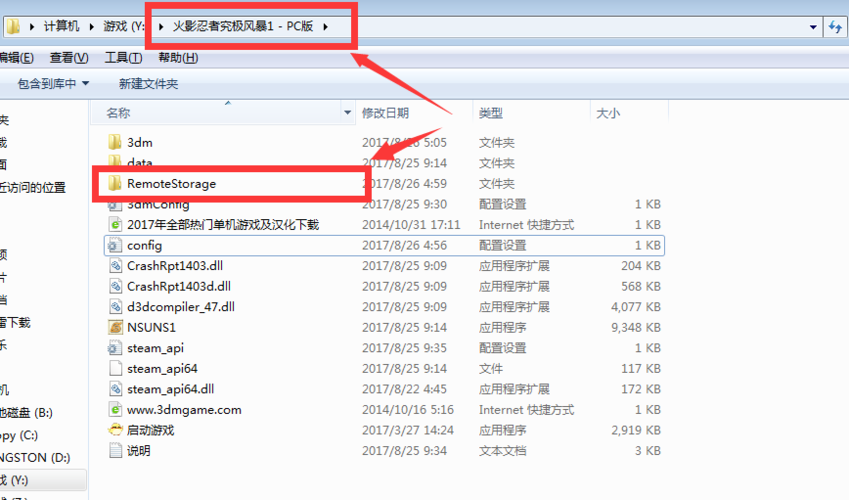Open the 查看(V) menu
The height and width of the screenshot is (500, 849).
[x=69, y=58]
